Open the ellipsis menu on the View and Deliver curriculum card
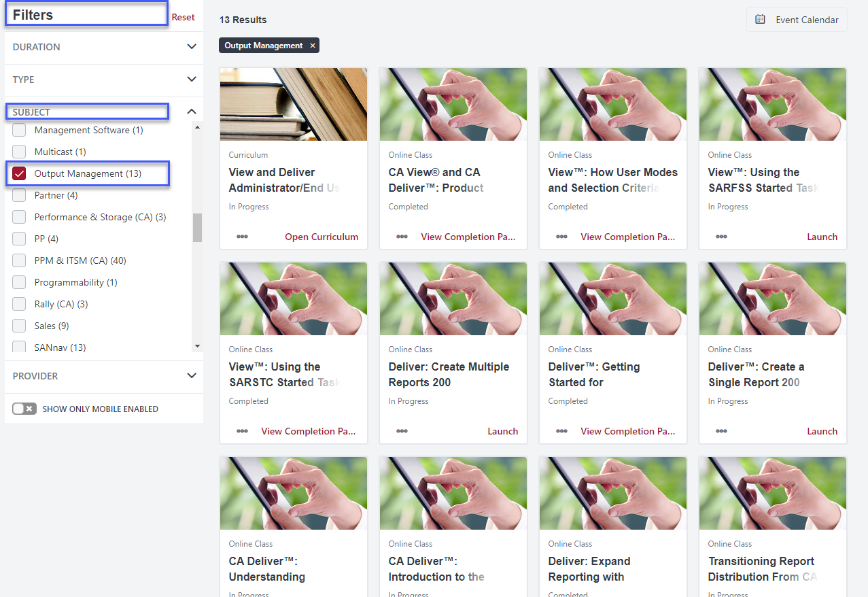This screenshot has width=868, height=597. point(242,237)
